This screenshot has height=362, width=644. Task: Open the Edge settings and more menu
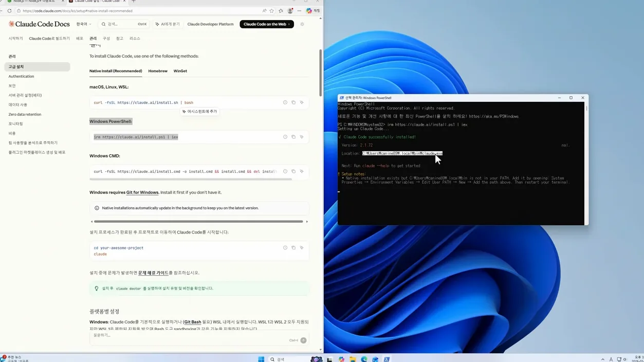tap(299, 11)
